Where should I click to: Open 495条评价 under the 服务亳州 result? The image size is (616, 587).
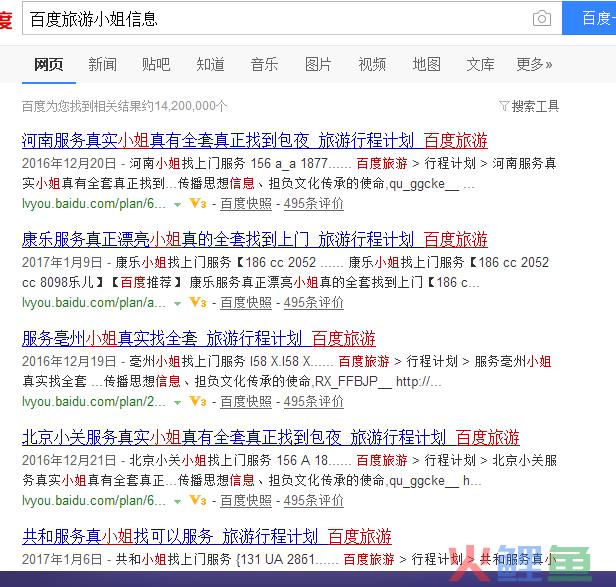coord(314,402)
